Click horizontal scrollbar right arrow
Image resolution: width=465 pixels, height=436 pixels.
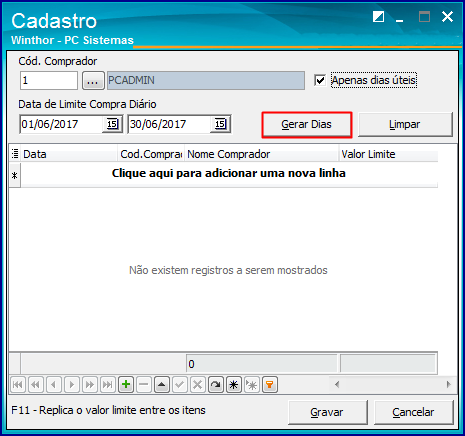449,384
